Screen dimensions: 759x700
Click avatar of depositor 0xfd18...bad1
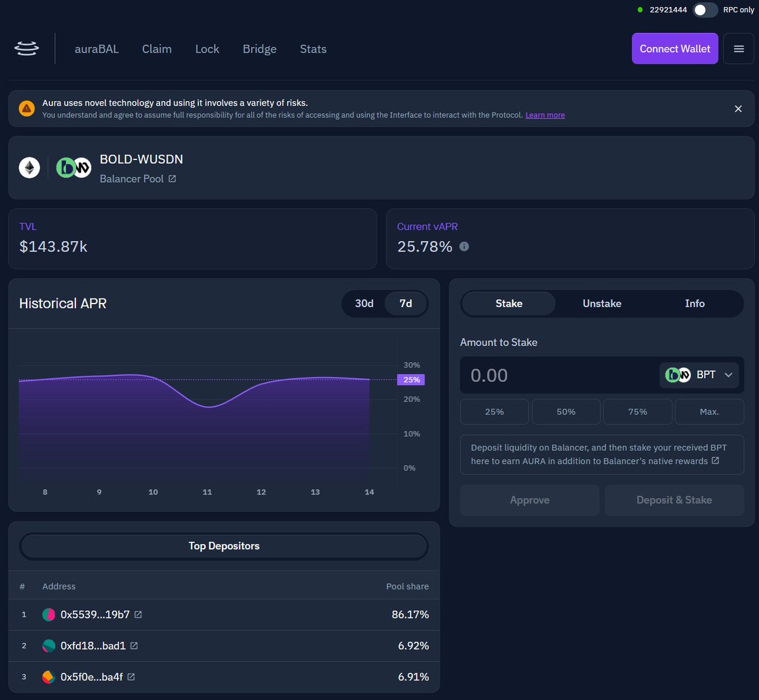tap(49, 646)
